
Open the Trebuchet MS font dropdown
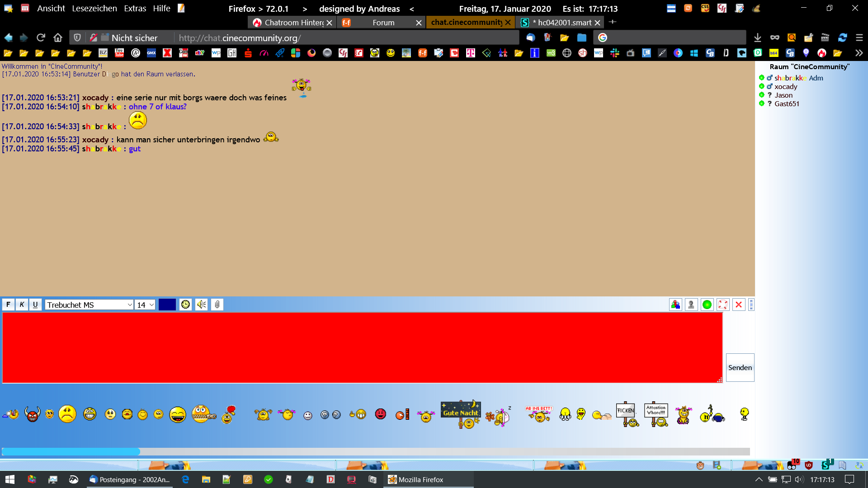(89, 305)
